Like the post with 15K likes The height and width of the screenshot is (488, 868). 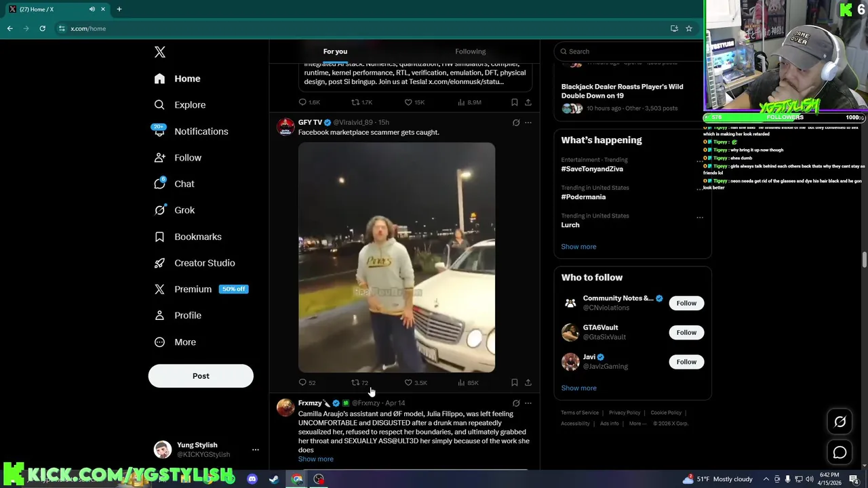tap(414, 102)
